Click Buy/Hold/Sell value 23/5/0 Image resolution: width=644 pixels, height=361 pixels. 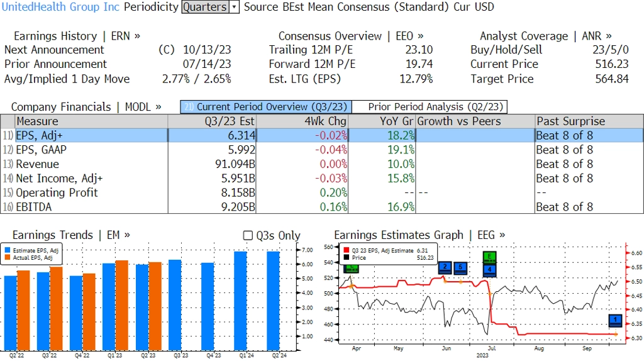tap(610, 50)
